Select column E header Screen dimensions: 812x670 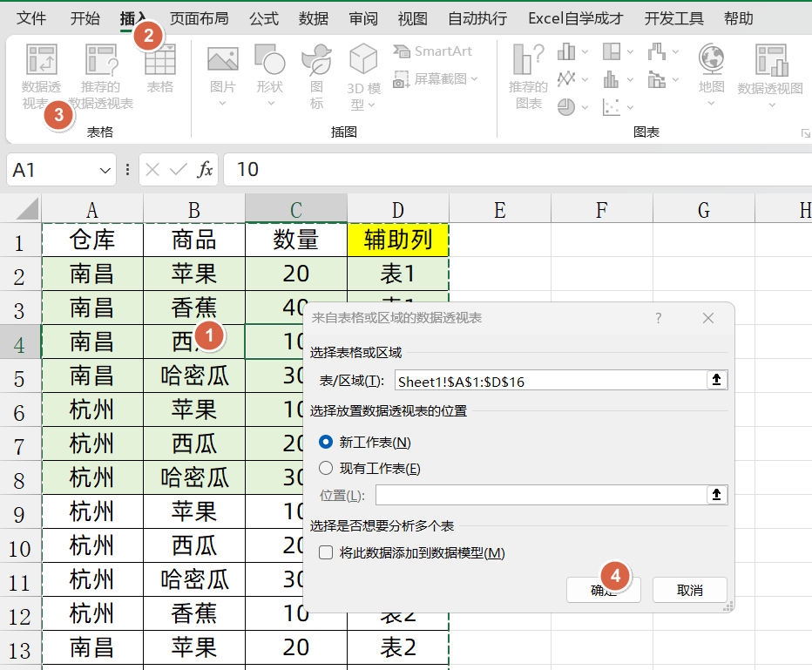click(500, 210)
